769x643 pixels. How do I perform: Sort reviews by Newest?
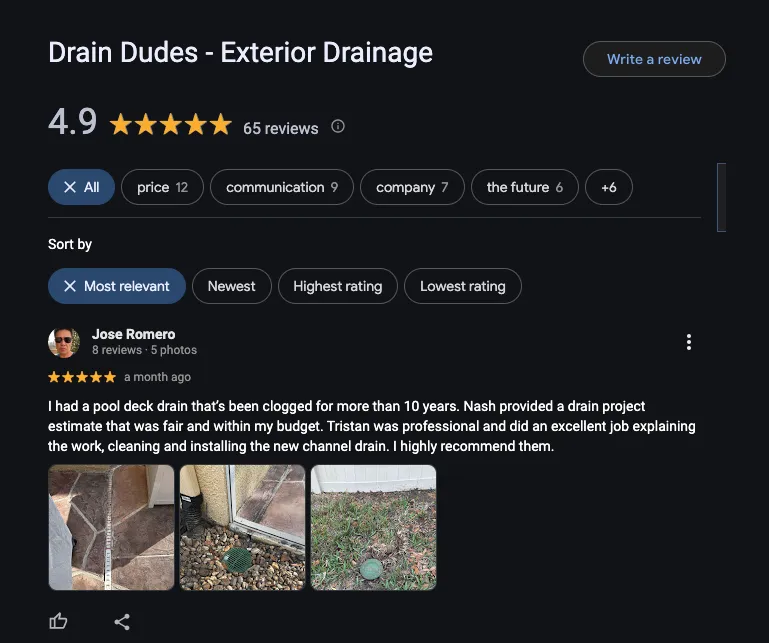point(231,286)
